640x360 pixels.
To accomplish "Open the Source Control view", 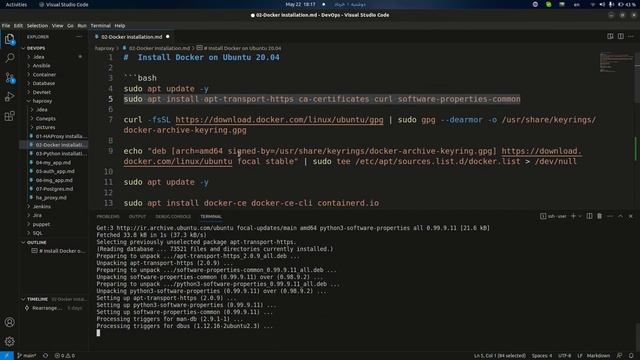I will (x=9, y=78).
